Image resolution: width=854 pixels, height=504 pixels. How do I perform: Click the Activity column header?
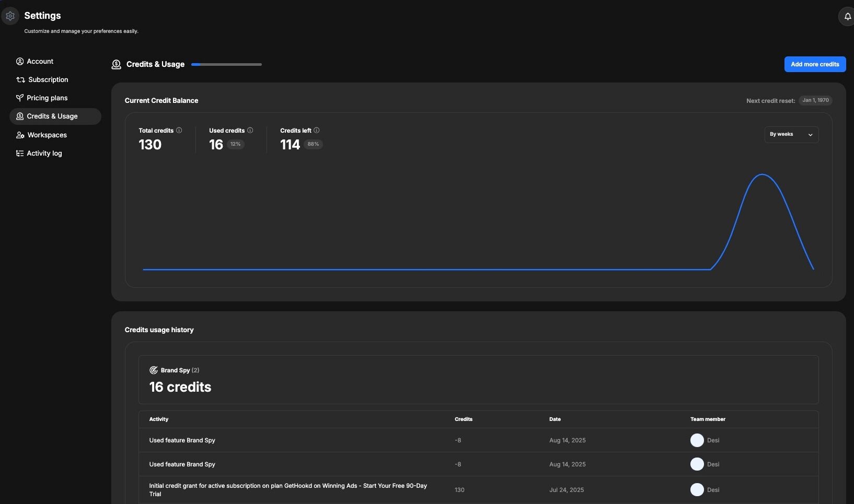[x=159, y=419]
